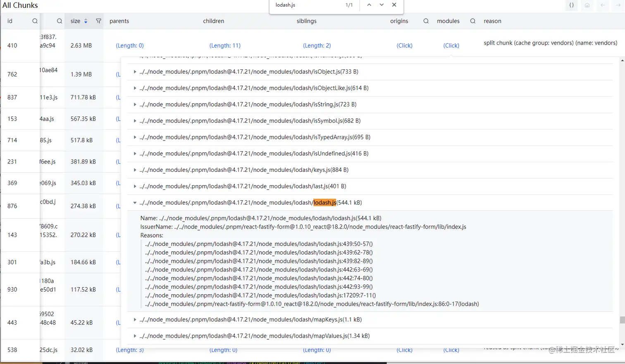This screenshot has height=364, width=625.
Task: Click the id column search icon
Action: pos(35,21)
